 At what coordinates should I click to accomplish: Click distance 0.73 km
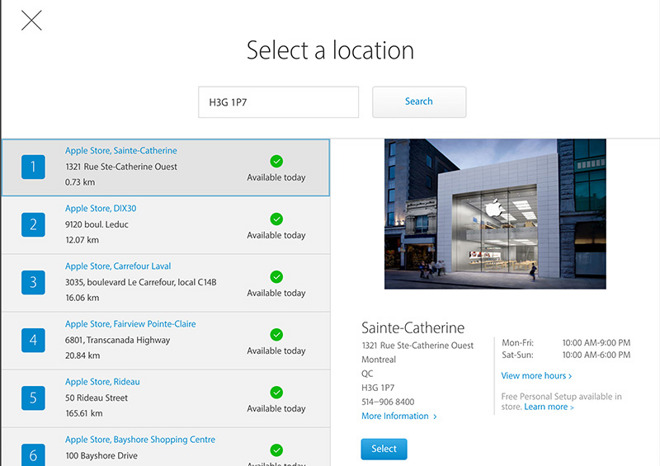pos(80,182)
